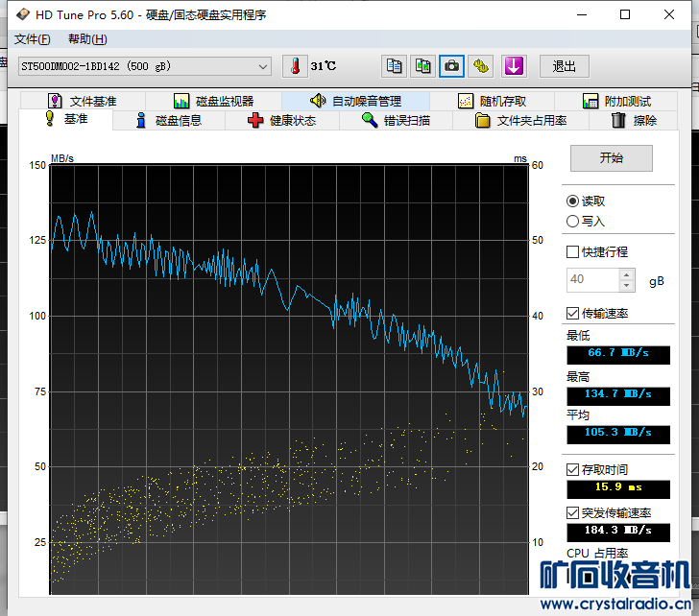Open the 文件(F) menu
699x616 pixels.
[33, 39]
